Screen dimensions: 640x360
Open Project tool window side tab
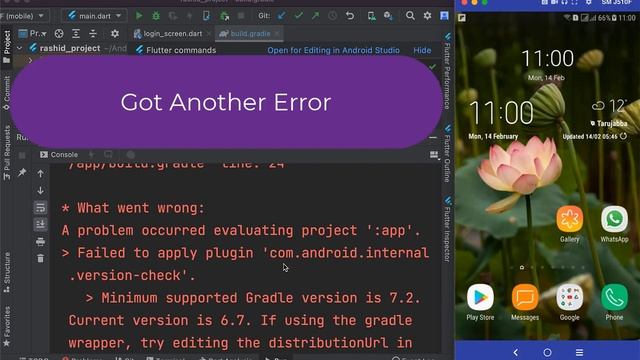click(7, 47)
